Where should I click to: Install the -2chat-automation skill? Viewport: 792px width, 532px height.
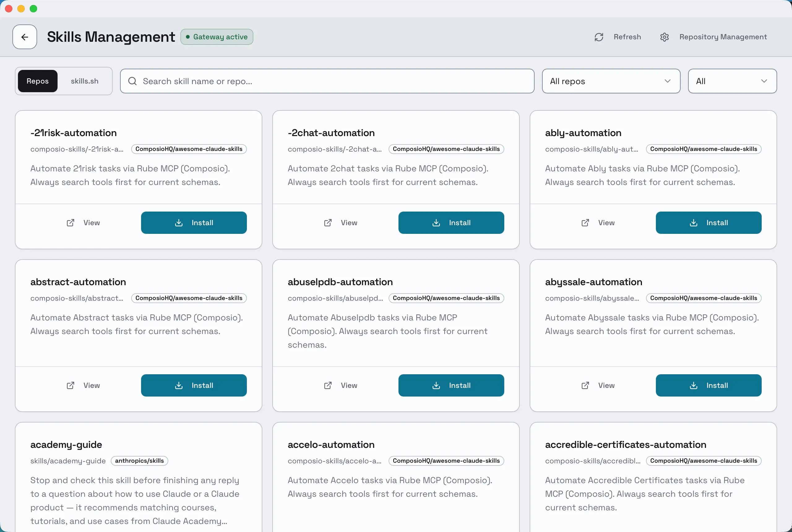[451, 223]
